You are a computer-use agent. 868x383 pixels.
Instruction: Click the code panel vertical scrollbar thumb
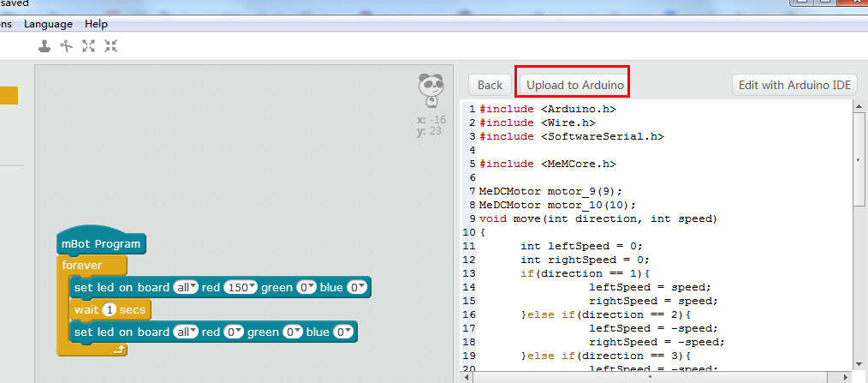point(859,159)
